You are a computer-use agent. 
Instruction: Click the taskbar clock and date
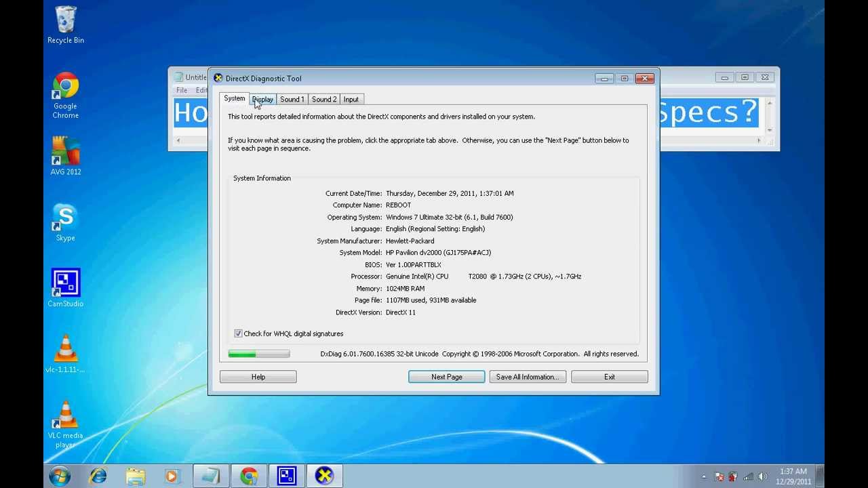[x=793, y=476]
